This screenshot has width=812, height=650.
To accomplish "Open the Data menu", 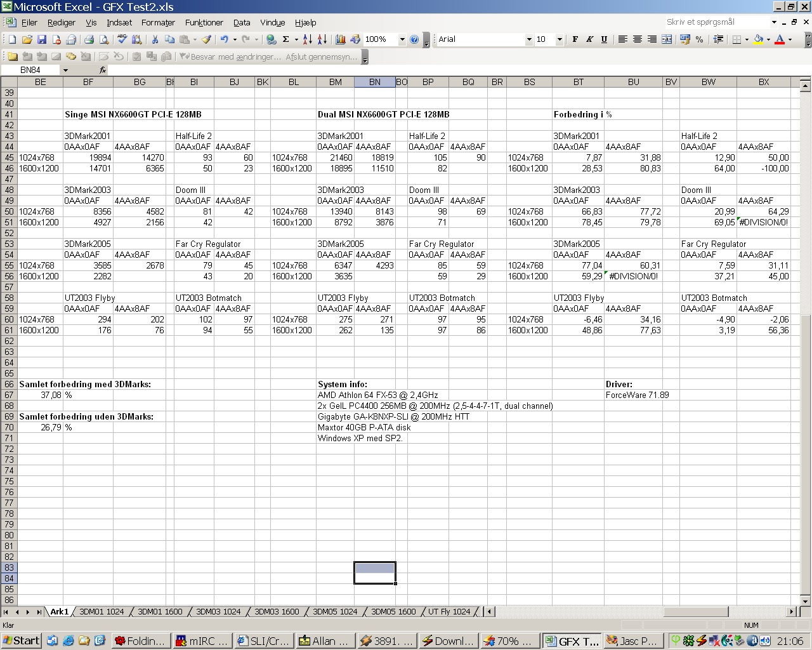I will click(242, 22).
